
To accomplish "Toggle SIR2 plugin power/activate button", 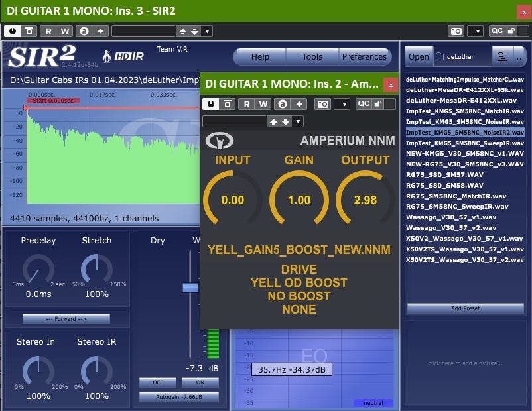I will [13, 31].
